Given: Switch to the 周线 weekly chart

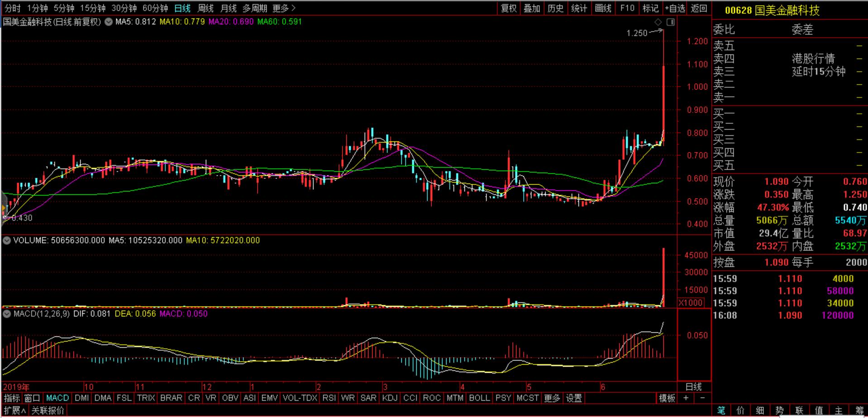Looking at the screenshot, I should (205, 8).
